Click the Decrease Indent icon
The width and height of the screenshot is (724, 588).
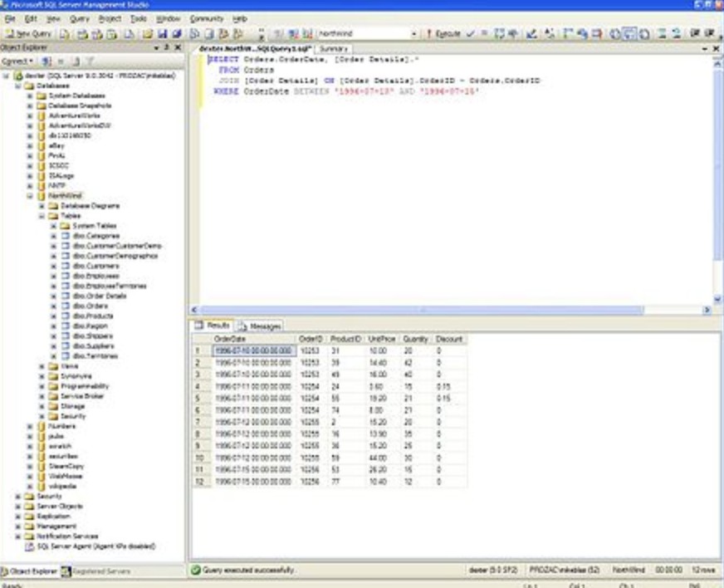coord(695,33)
